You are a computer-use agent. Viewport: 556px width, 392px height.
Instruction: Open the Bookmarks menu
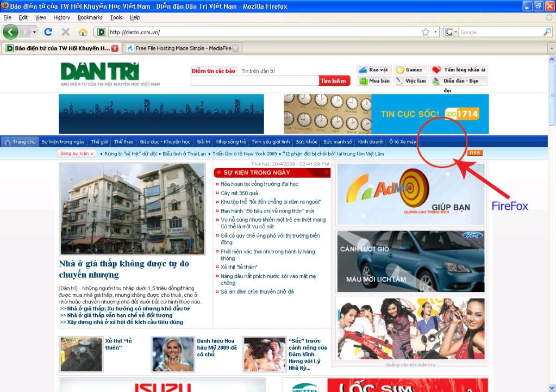90,17
